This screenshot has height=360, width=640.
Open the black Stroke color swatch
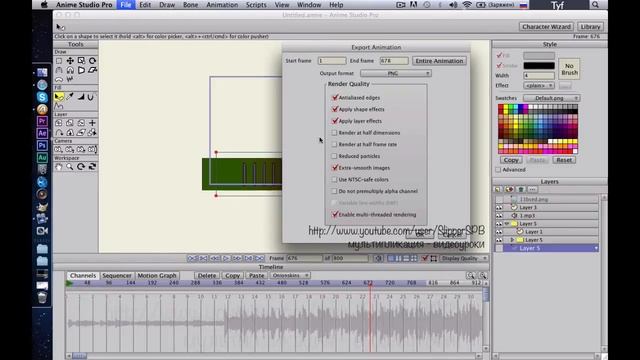click(x=539, y=66)
